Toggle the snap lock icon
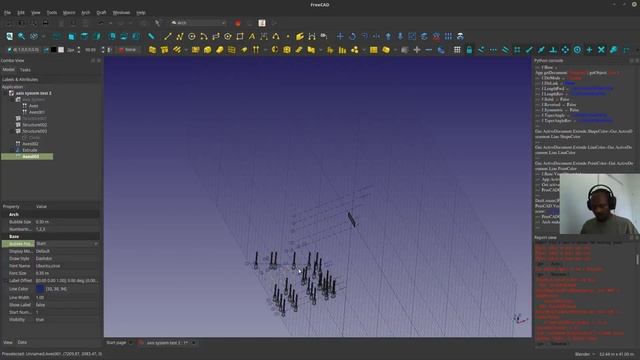 [x=469, y=49]
